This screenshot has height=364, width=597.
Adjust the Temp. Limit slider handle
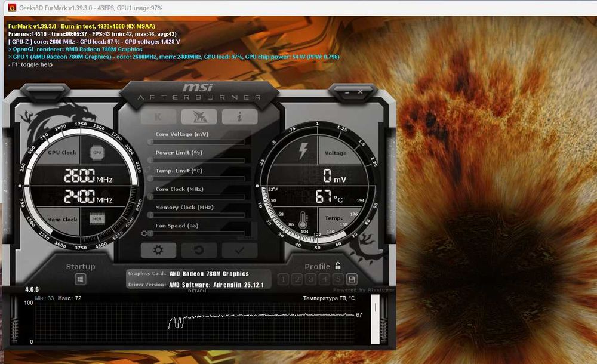tap(150, 178)
